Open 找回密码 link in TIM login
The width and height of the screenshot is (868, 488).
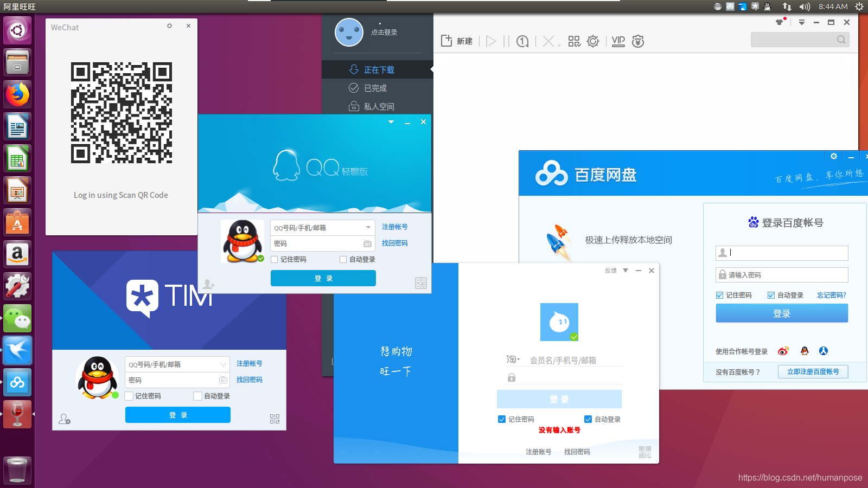pyautogui.click(x=249, y=380)
